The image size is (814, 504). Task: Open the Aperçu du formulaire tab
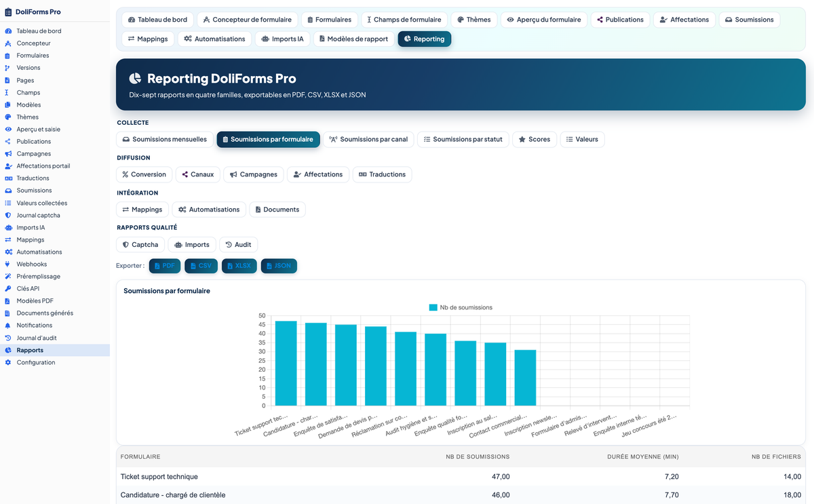pos(544,20)
